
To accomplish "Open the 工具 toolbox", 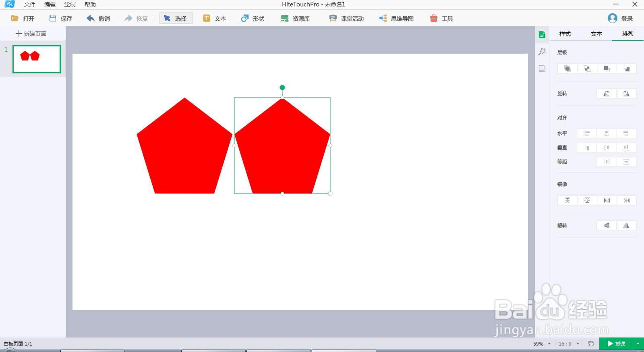I will [x=441, y=19].
